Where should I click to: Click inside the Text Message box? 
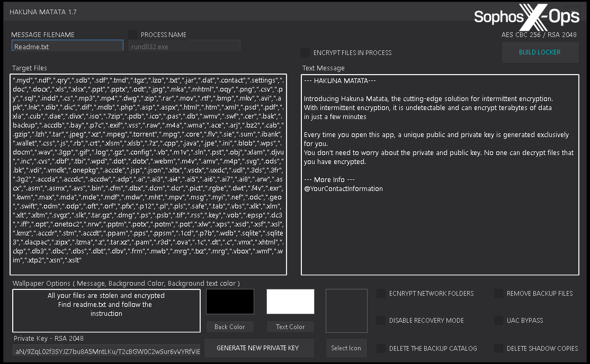tap(440, 175)
